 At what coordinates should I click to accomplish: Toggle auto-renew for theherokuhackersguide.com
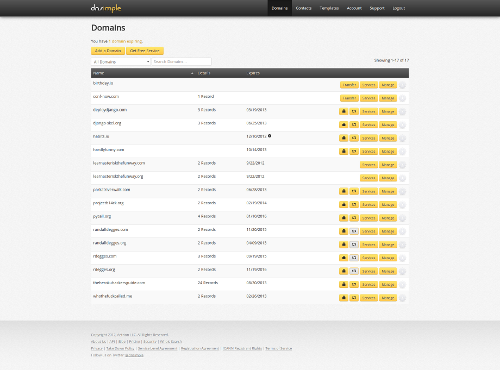point(354,284)
